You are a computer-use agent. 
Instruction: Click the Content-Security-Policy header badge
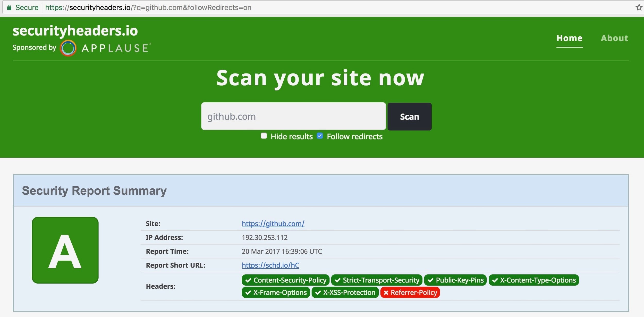coord(285,280)
